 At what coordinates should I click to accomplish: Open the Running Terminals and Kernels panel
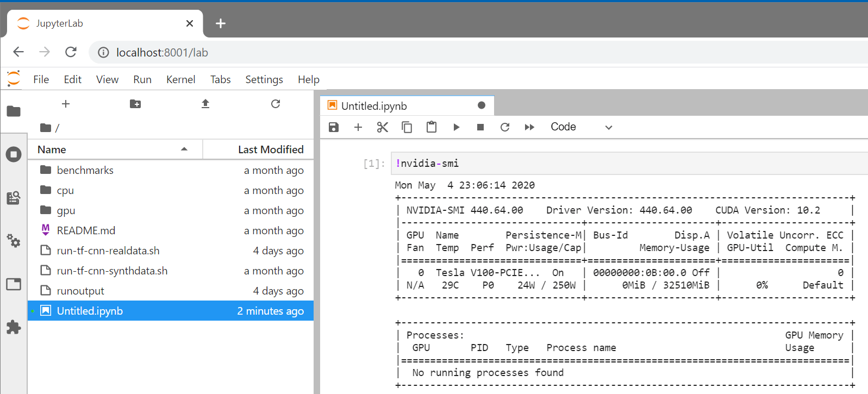coord(14,154)
